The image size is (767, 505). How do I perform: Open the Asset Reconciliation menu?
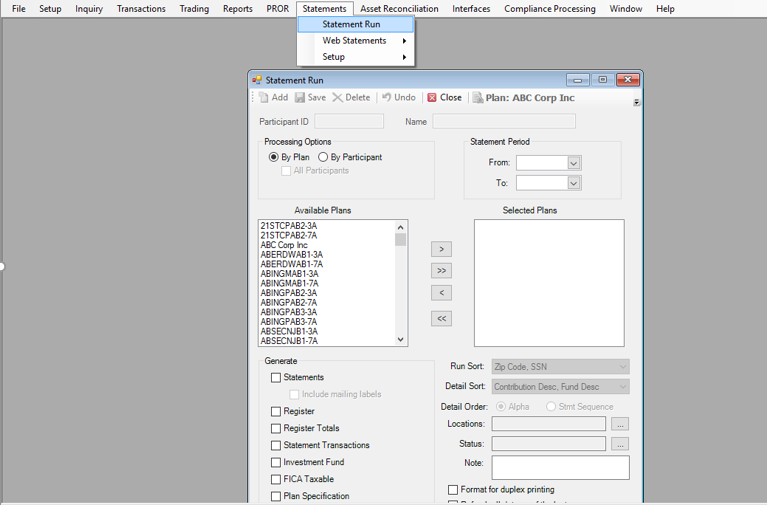399,9
